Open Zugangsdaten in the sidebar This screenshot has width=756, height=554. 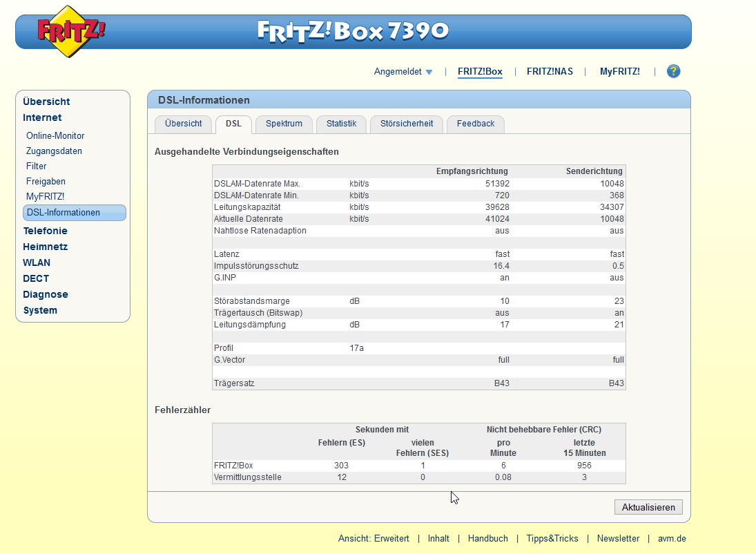pyautogui.click(x=54, y=151)
